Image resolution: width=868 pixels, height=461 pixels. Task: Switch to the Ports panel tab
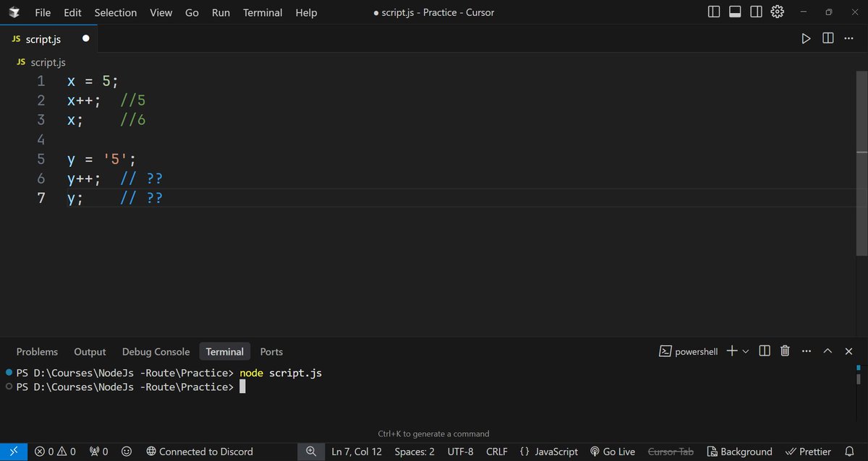271,352
